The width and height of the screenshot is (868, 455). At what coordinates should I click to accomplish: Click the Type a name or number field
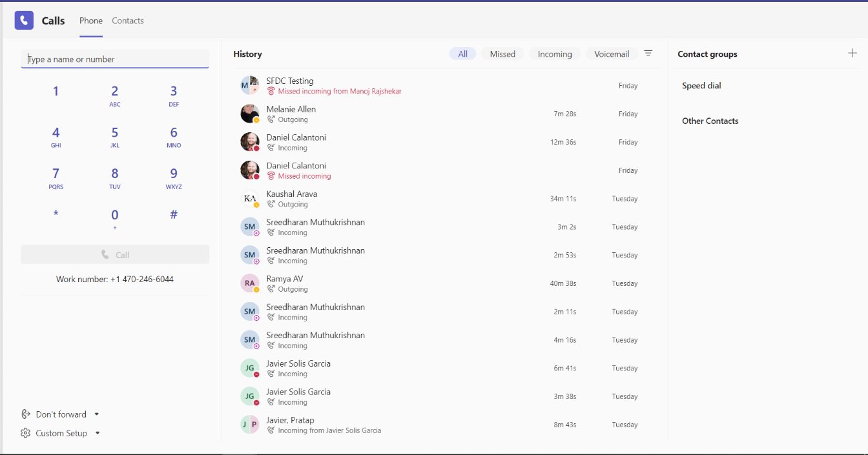coord(115,59)
